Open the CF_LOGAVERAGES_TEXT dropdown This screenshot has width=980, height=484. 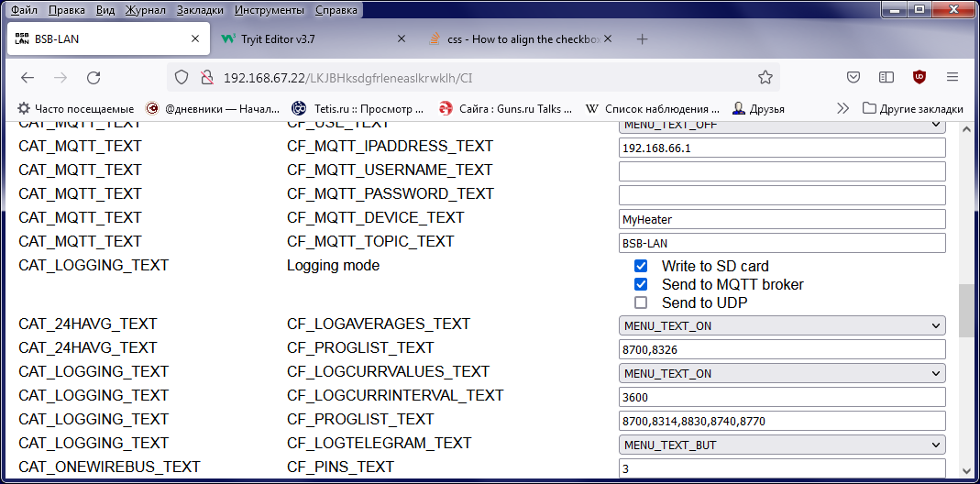pyautogui.click(x=782, y=325)
